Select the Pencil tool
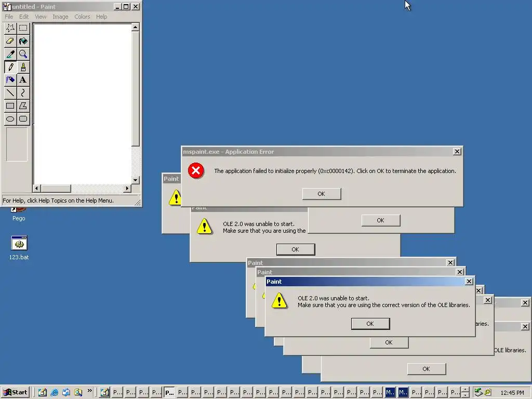Image resolution: width=532 pixels, height=399 pixels. pos(10,67)
